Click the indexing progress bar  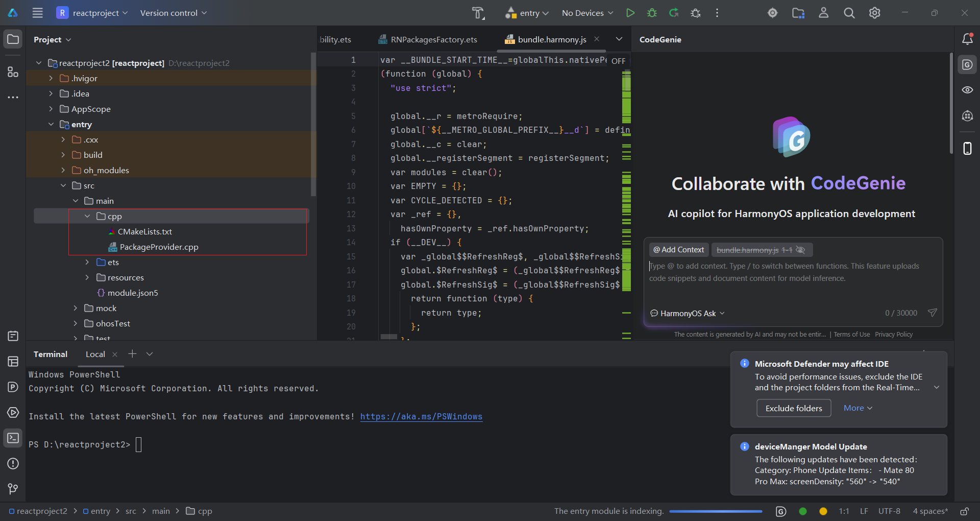tap(716, 511)
